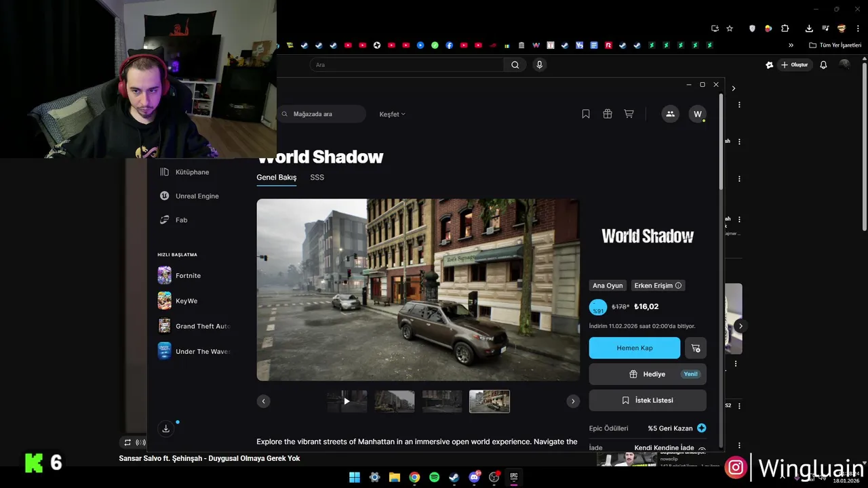
Task: Click in the YouTube Ara search box
Action: click(407, 64)
